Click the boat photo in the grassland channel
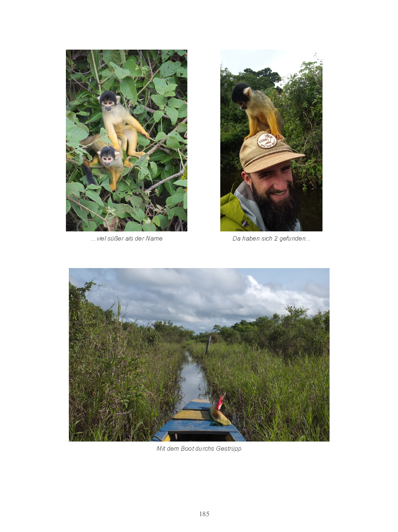 click(x=199, y=355)
